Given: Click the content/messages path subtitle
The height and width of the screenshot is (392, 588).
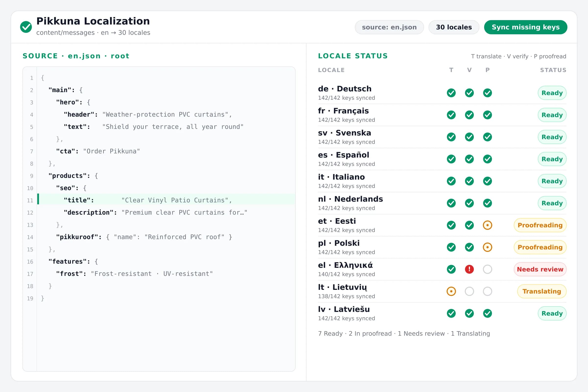Looking at the screenshot, I should click(93, 33).
